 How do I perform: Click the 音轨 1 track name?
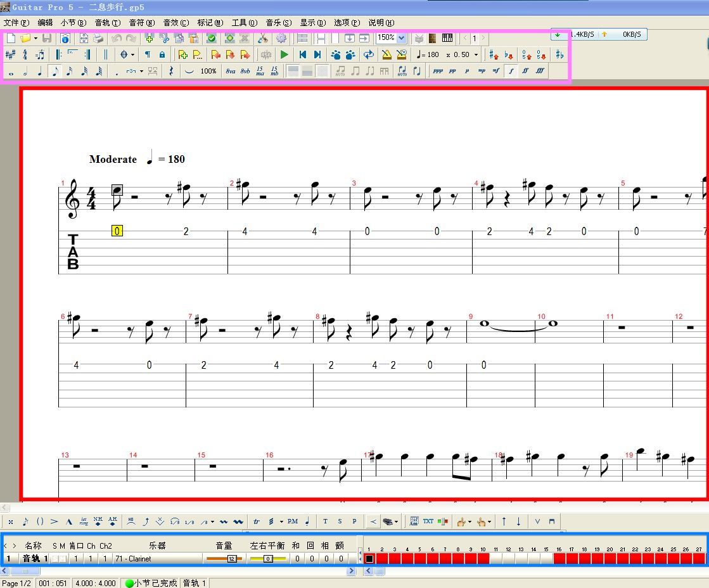click(35, 559)
